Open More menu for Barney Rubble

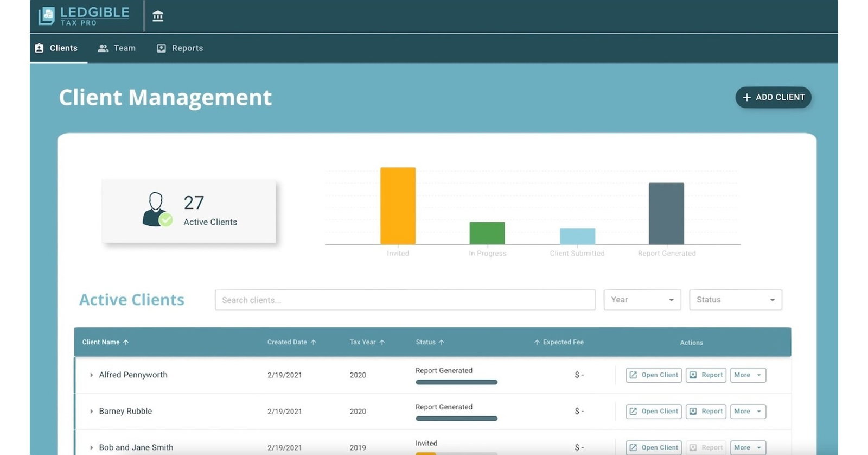point(748,411)
